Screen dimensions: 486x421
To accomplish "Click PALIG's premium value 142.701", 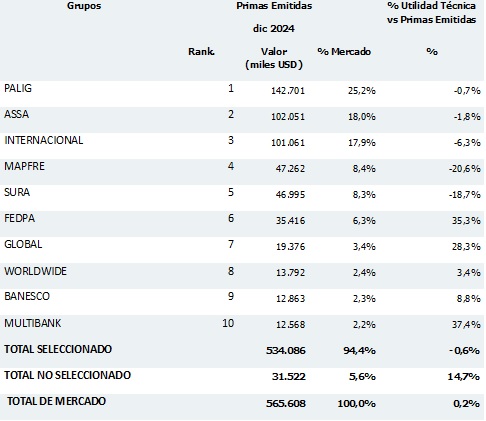I will [x=288, y=90].
